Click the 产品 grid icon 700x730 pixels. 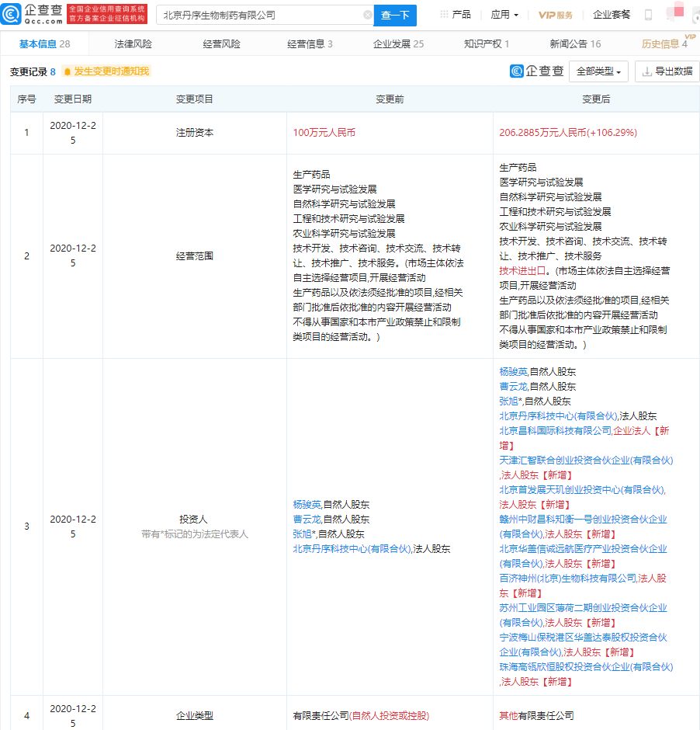click(x=444, y=15)
